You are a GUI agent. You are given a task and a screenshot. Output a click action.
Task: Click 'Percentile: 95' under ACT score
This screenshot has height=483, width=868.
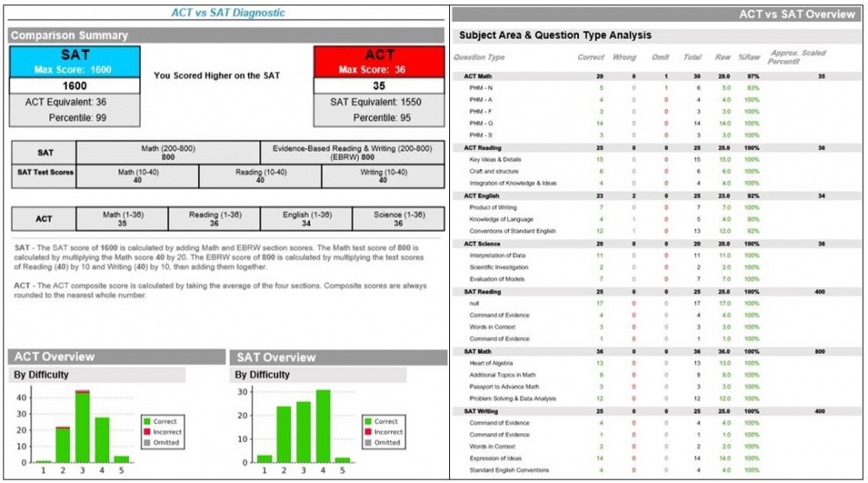click(382, 117)
